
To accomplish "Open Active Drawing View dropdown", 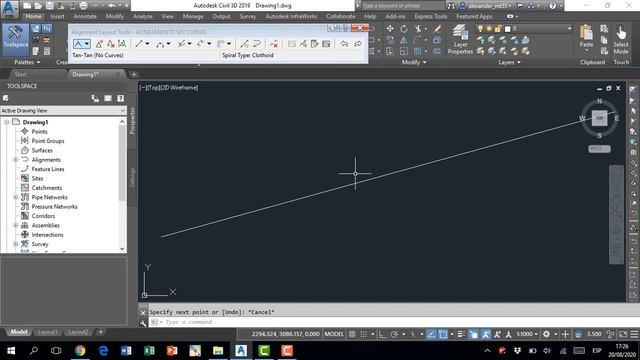I will [63, 111].
